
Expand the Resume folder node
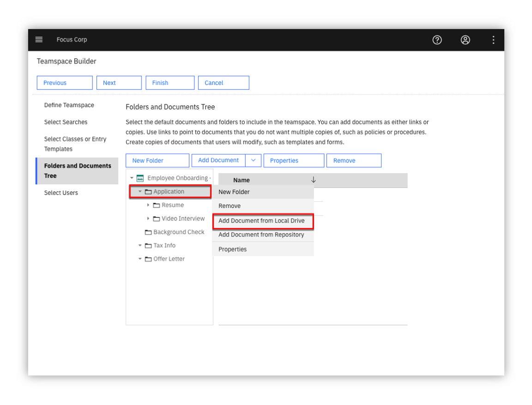point(148,205)
